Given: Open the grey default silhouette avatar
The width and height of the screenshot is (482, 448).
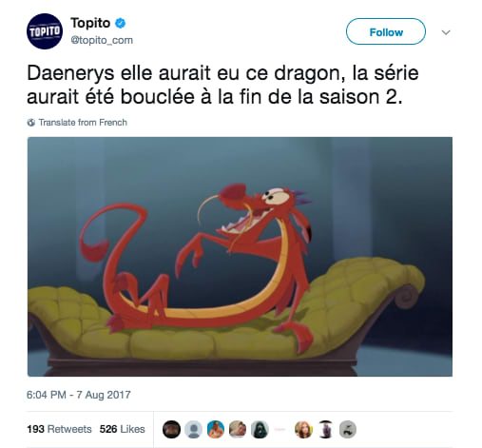Looking at the screenshot, I should point(193,430).
